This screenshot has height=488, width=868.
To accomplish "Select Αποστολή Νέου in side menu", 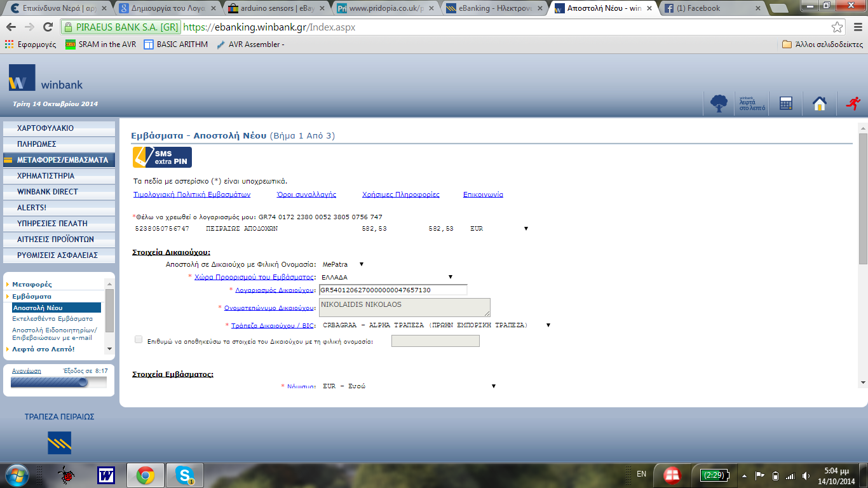I will [x=56, y=308].
